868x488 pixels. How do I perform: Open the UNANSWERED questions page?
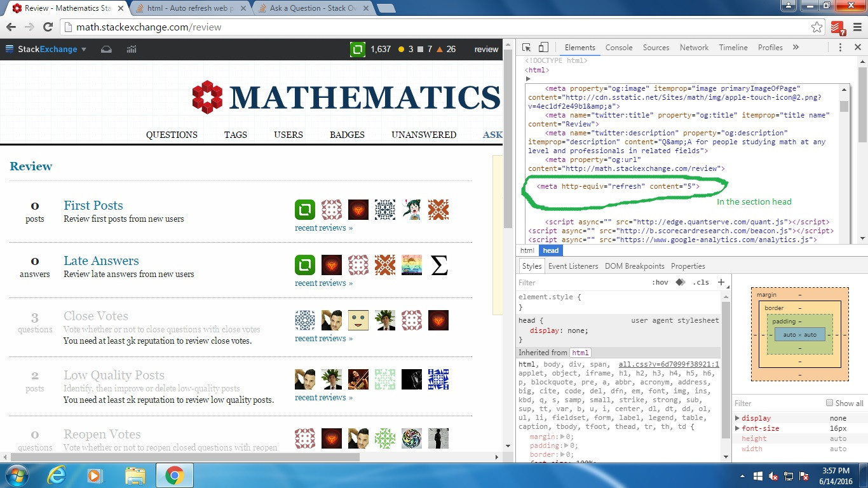(x=424, y=135)
